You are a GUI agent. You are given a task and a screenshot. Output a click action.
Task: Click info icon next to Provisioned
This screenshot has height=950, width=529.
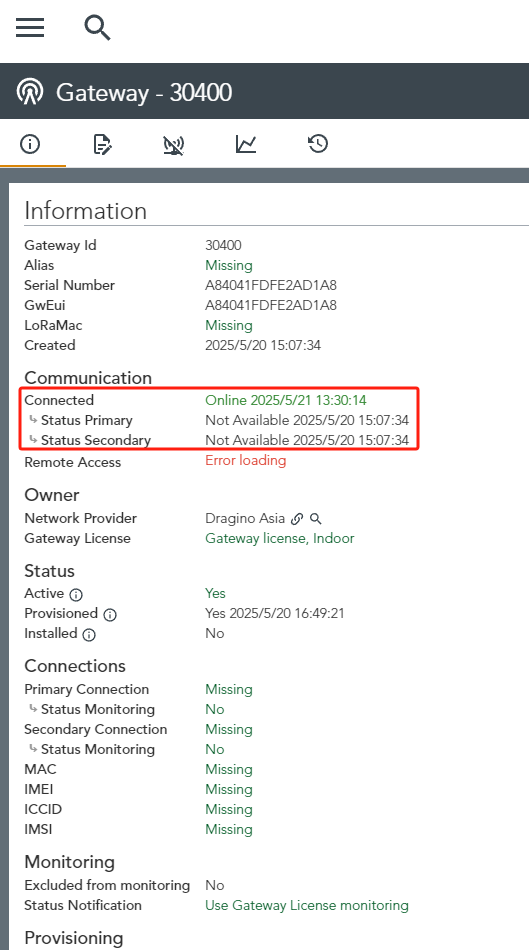coord(110,614)
